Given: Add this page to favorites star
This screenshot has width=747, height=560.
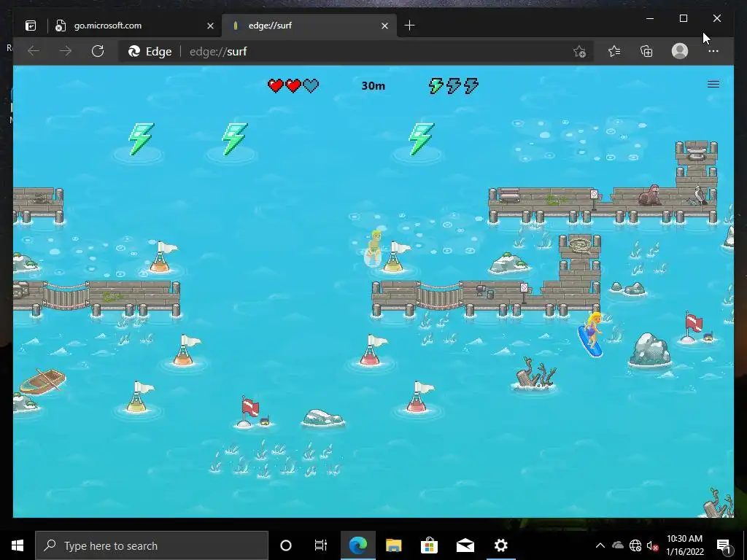Looking at the screenshot, I should pos(579,52).
